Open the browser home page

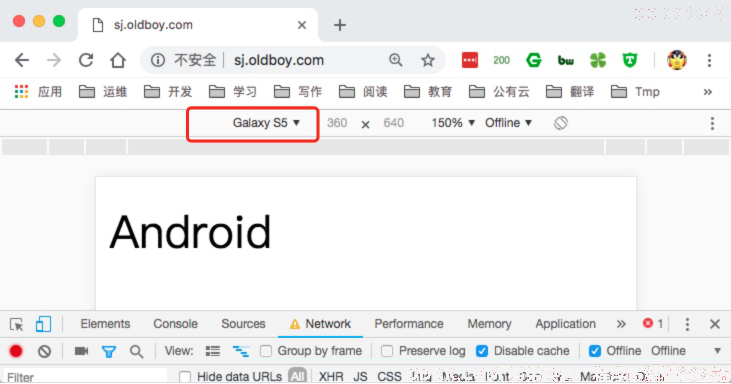(118, 60)
